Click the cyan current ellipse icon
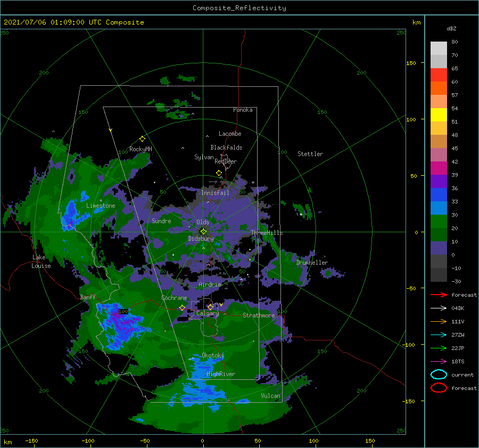Viewport: 479px width, 448px height. point(439,374)
